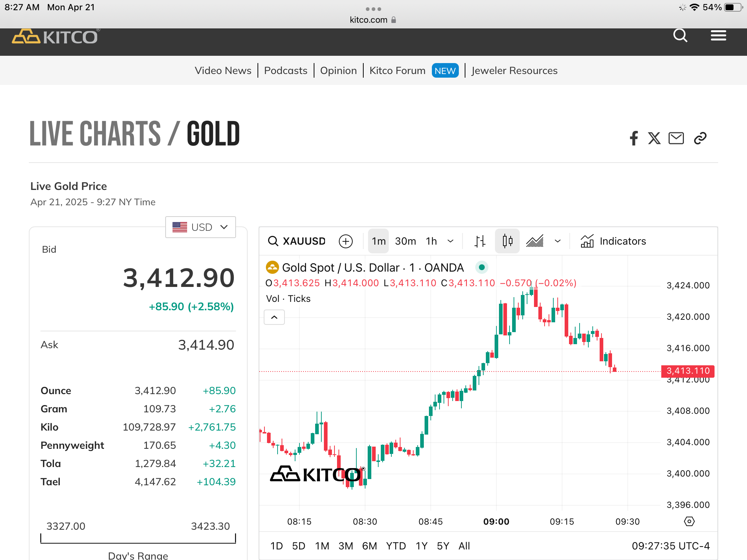Set chart range to 3M
This screenshot has height=560, width=747.
click(346, 546)
